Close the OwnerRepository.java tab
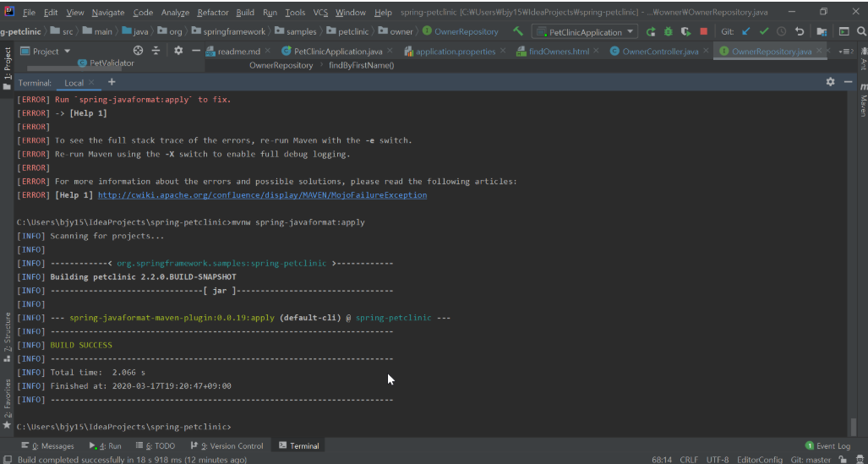Viewport: 868px width, 464px height. [x=819, y=51]
